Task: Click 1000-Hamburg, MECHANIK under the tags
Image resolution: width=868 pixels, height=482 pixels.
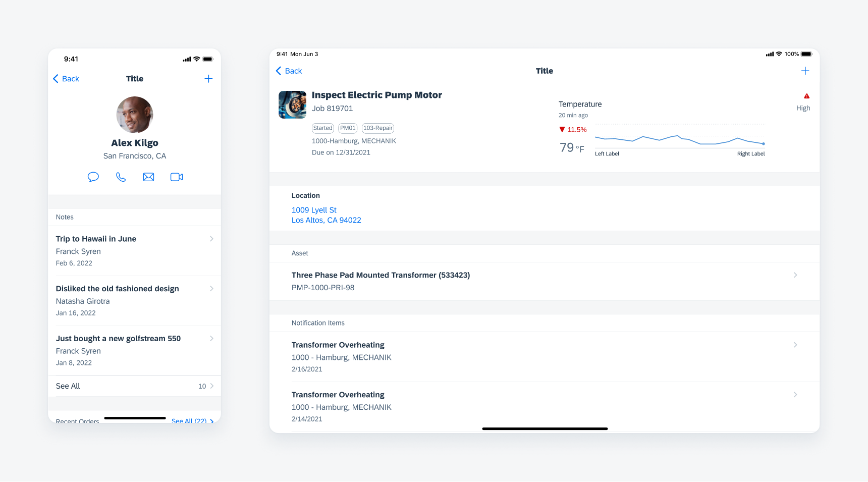Action: [x=354, y=141]
